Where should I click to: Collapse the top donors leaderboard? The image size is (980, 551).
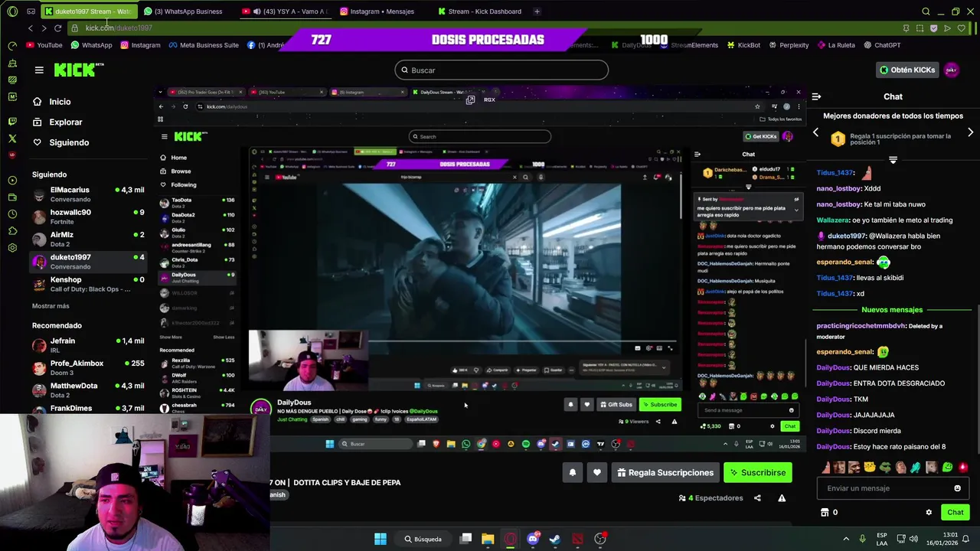893,160
